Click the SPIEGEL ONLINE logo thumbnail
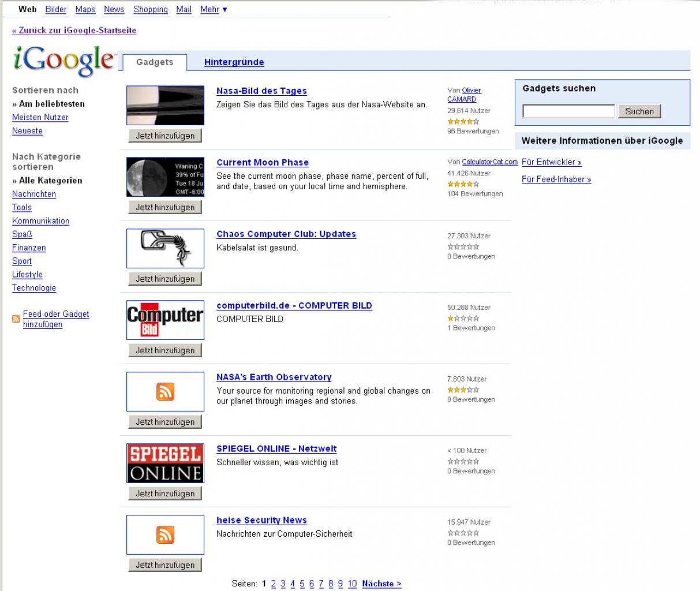700x591 pixels. [x=165, y=463]
